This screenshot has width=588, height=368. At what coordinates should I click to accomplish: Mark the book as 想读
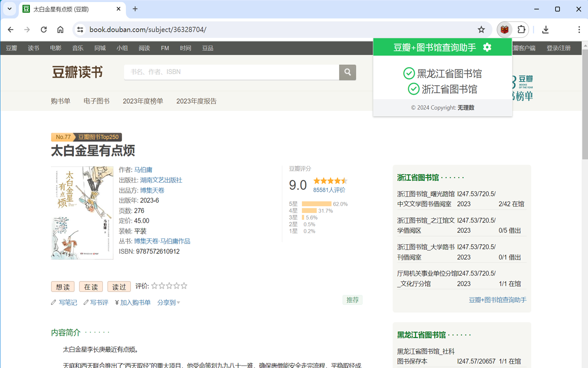62,286
